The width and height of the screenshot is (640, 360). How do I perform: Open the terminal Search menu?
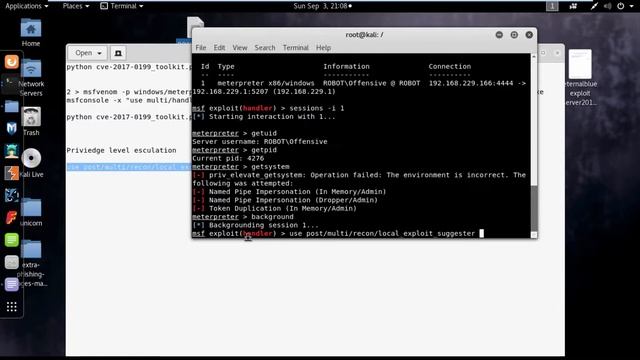[x=265, y=48]
